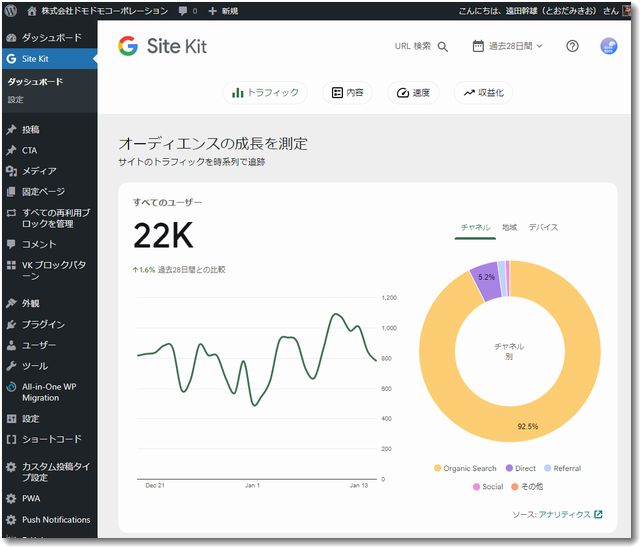
Task: Click the external link icon beside アナリティクス
Action: (598, 514)
